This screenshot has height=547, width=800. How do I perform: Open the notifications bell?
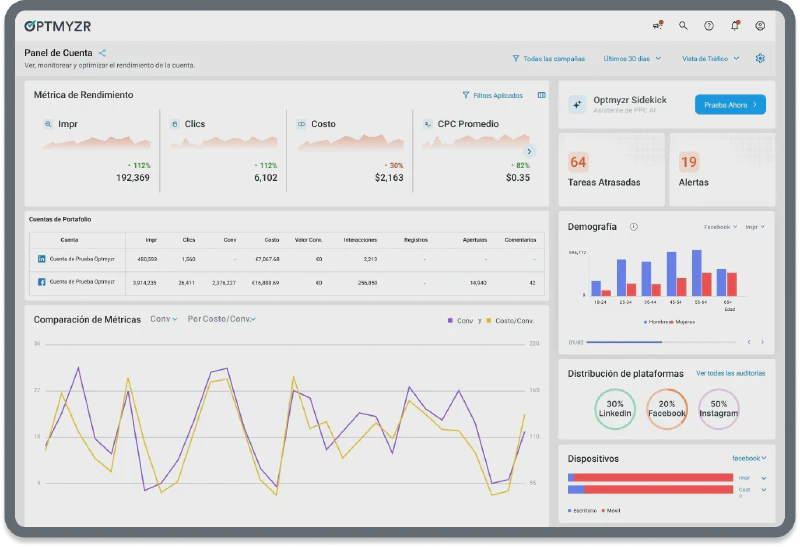(x=735, y=26)
